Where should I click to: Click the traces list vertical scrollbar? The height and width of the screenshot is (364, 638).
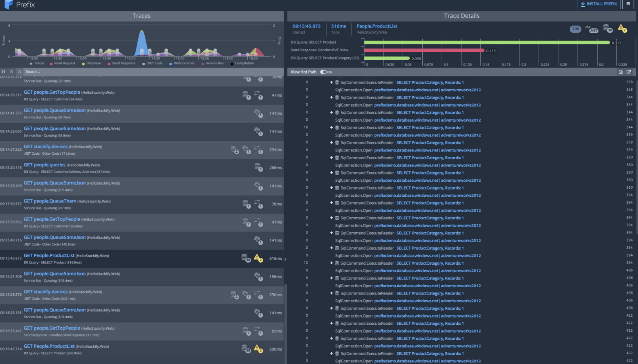tap(286, 323)
